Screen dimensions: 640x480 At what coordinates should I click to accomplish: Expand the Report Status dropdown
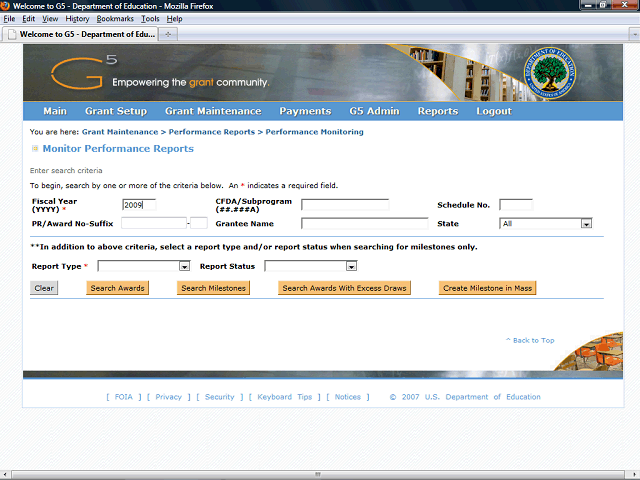click(x=351, y=267)
